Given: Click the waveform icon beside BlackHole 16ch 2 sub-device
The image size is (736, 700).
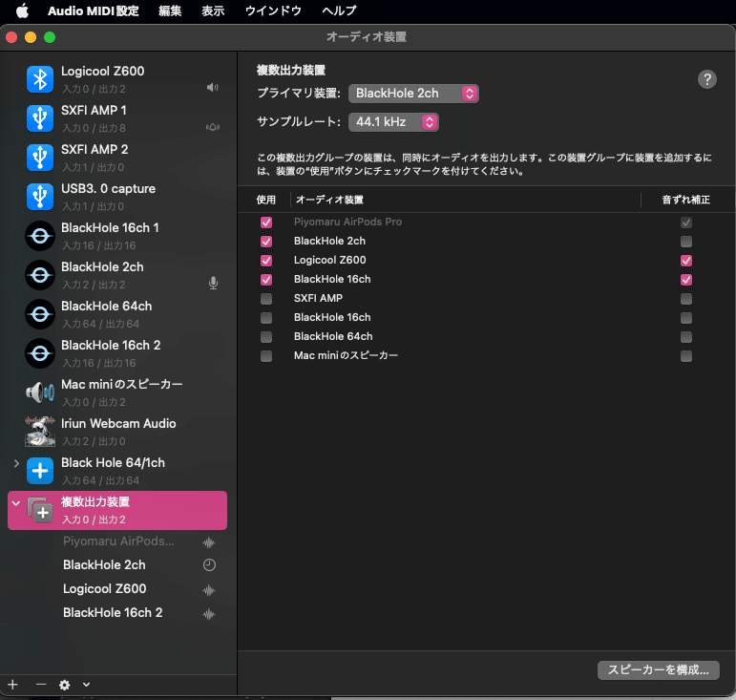Looking at the screenshot, I should tap(209, 614).
